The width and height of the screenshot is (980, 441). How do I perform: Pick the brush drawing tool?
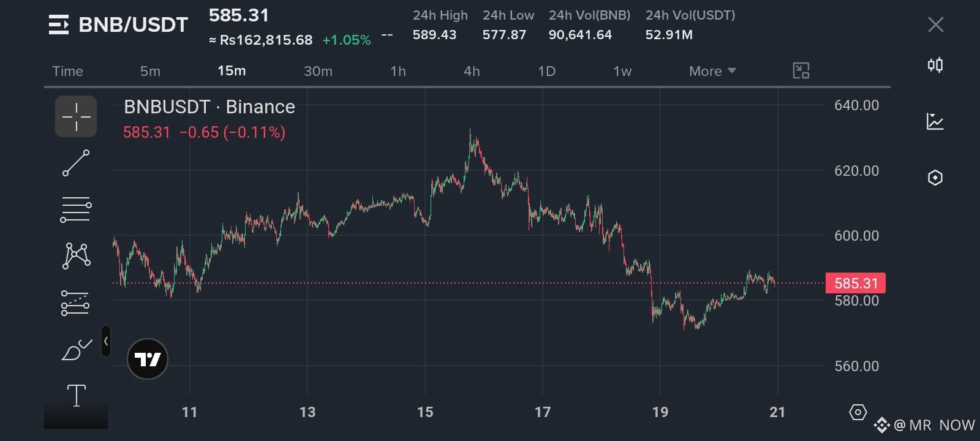(77, 350)
